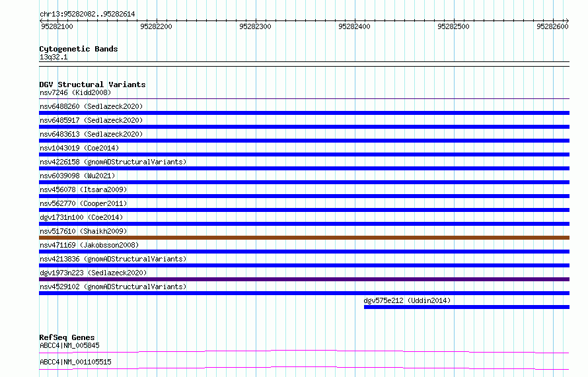Click ruler position label 95282400
The width and height of the screenshot is (588, 377).
coord(354,26)
